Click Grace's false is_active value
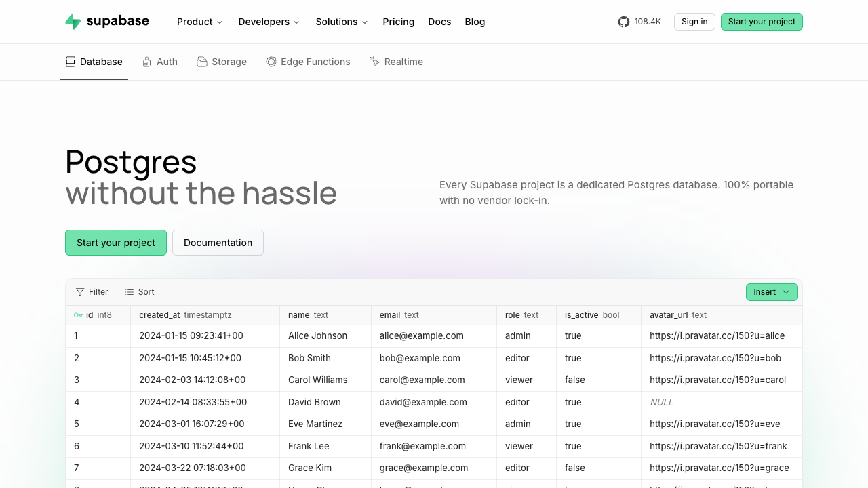Screen dimensions: 868x488 [575, 468]
